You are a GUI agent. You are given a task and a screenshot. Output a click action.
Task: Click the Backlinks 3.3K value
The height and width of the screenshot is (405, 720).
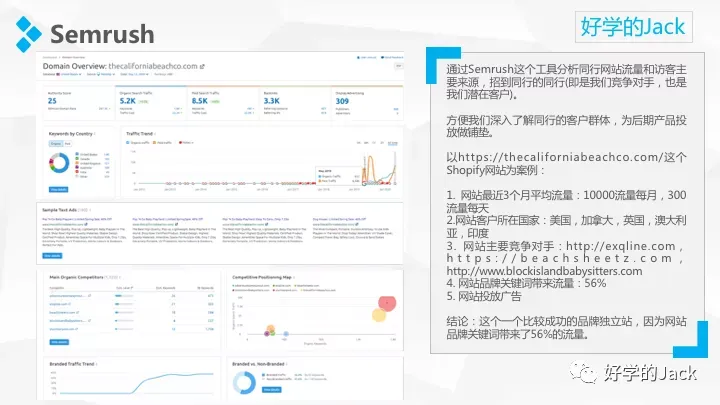271,101
